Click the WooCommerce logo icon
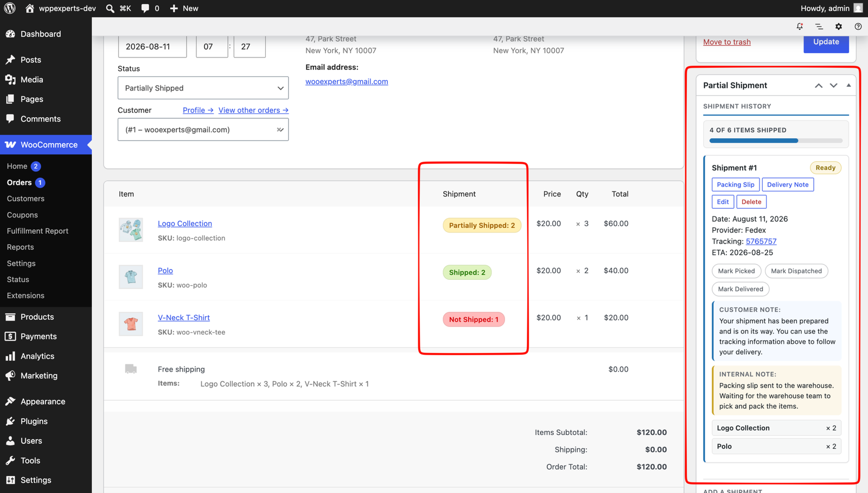Image resolution: width=868 pixels, height=493 pixels. click(10, 145)
